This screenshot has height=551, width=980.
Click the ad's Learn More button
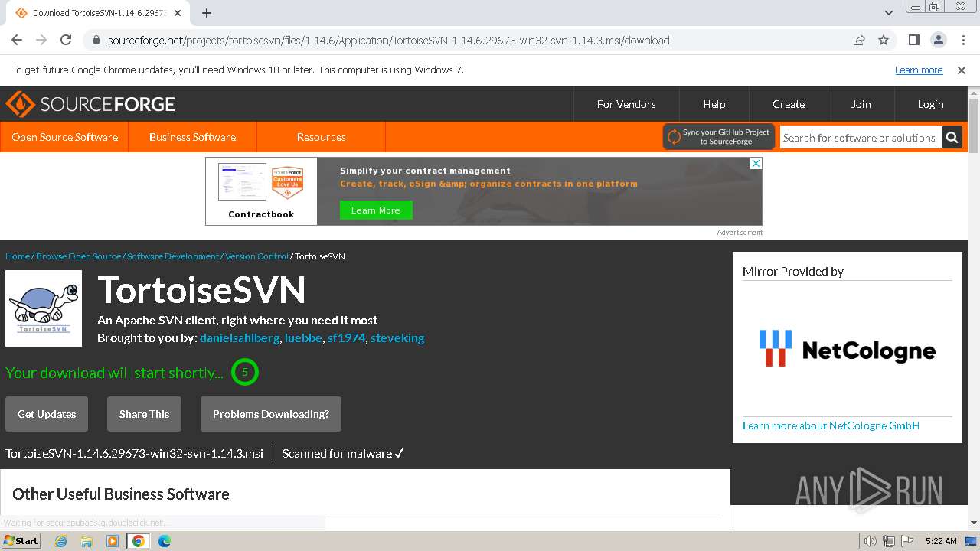[376, 210]
